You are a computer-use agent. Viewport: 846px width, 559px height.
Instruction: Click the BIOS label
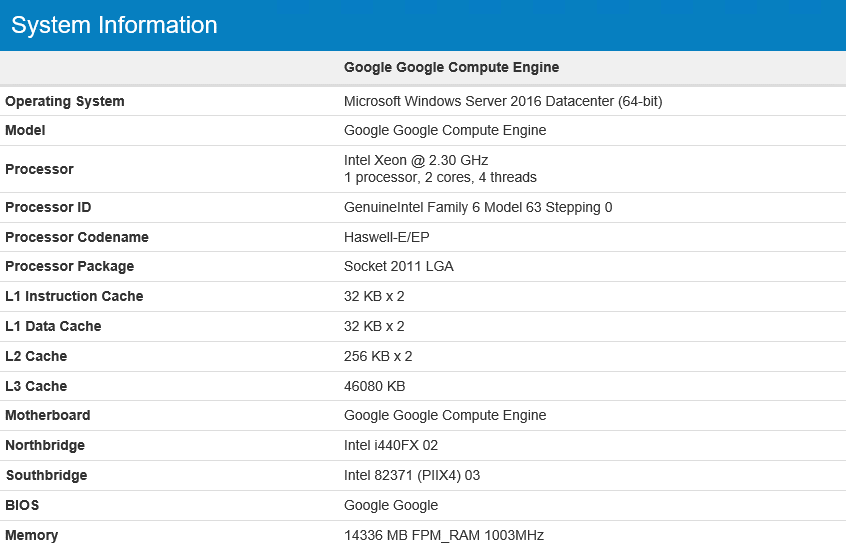22,506
